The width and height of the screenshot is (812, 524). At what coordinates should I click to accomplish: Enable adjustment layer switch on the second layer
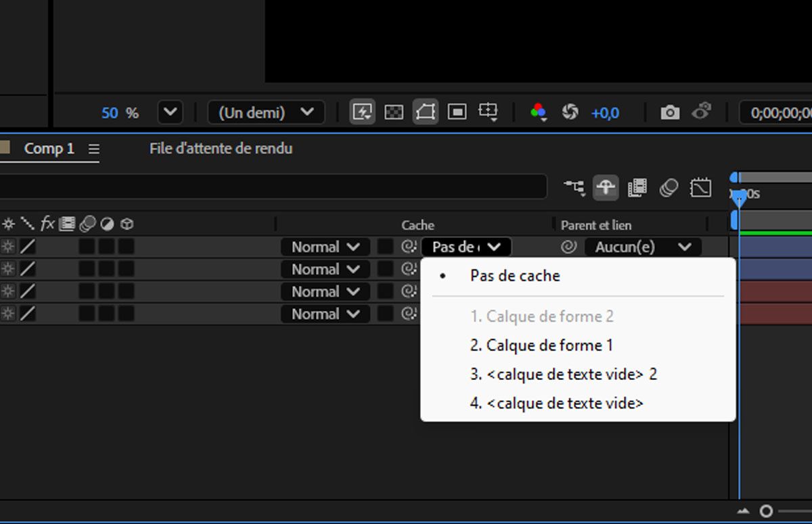coord(107,269)
